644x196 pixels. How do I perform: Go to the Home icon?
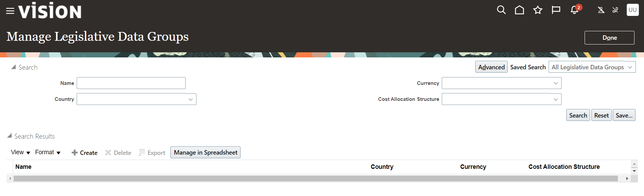[x=519, y=10]
